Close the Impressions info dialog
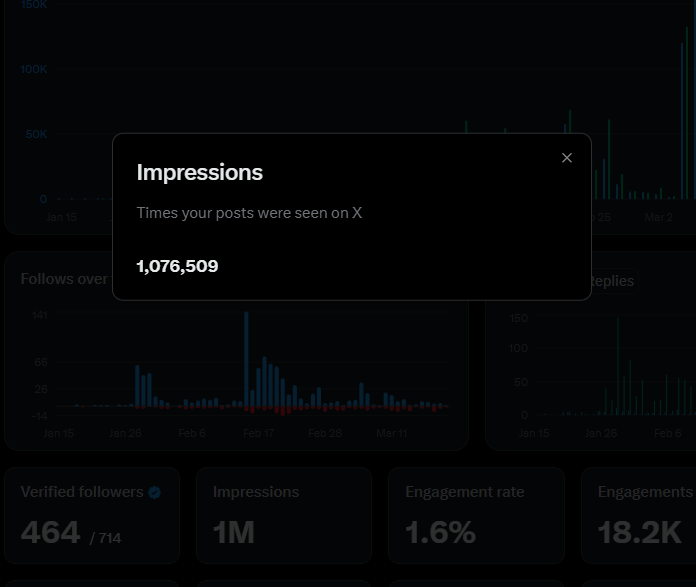696x587 pixels. pyautogui.click(x=566, y=158)
